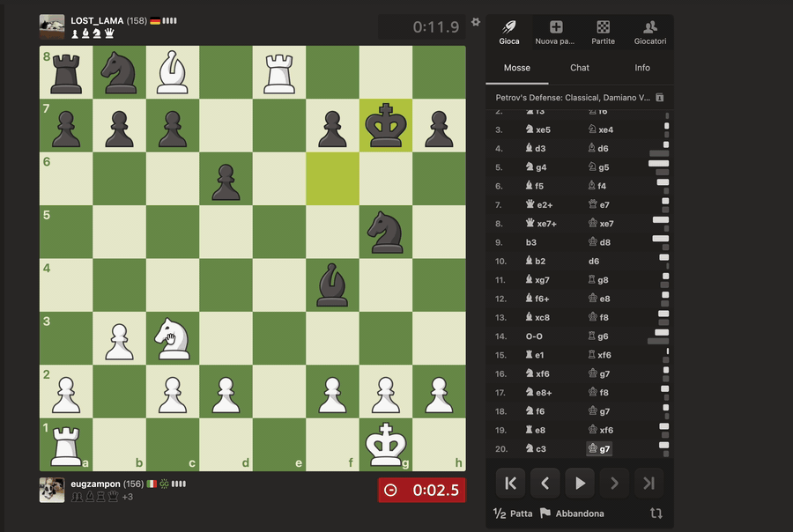Click white bishop on c8
The height and width of the screenshot is (532, 793).
point(173,72)
